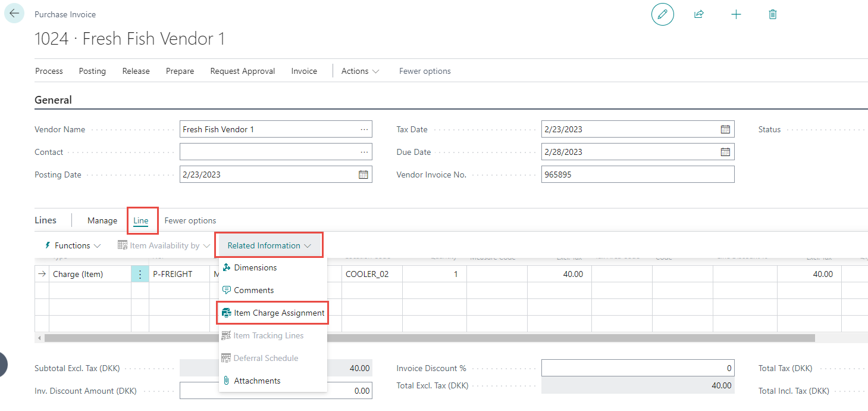Click Fewer options in the Lines section
The width and height of the screenshot is (868, 411).
pyautogui.click(x=190, y=220)
